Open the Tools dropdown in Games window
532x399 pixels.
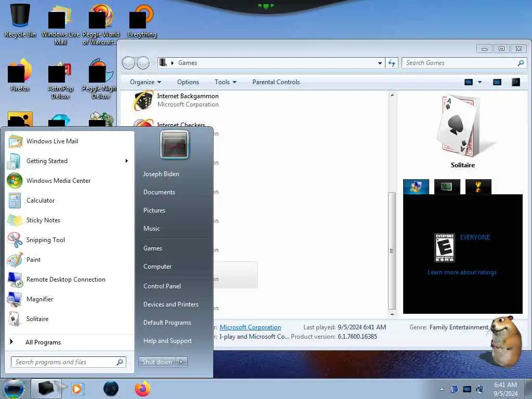(225, 82)
